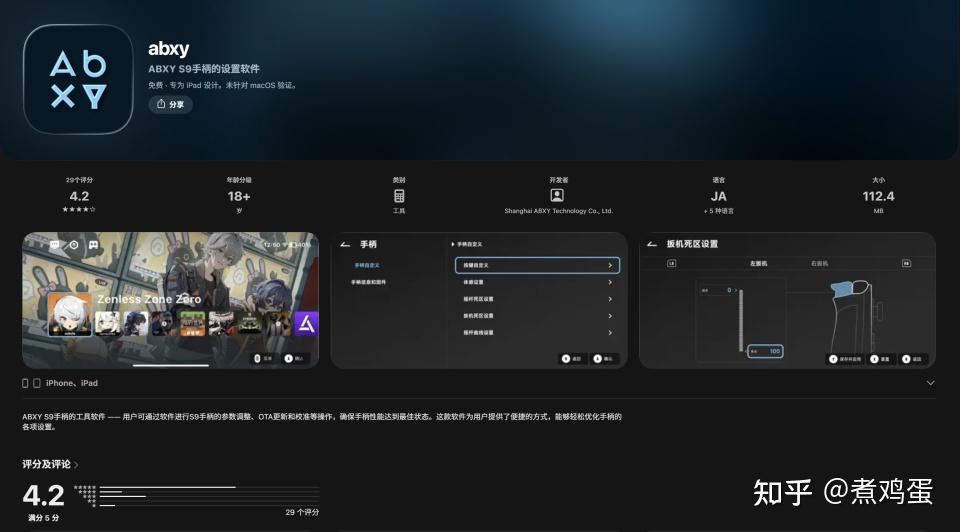This screenshot has width=960, height=532.
Task: Open the 扳机死区设置 screenshot
Action: click(x=787, y=300)
